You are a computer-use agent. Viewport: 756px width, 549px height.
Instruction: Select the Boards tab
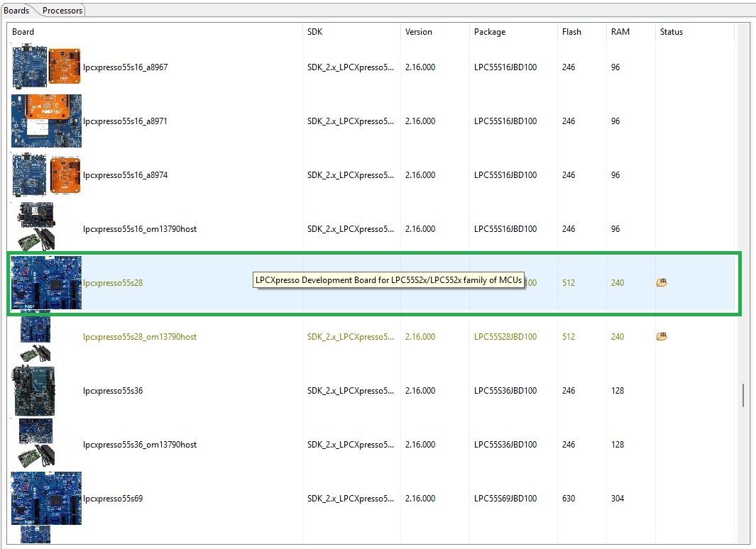click(16, 10)
